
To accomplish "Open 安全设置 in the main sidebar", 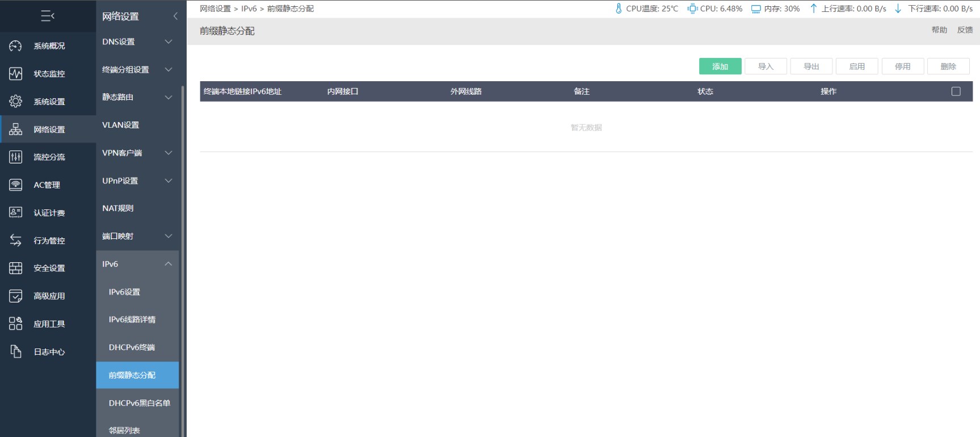I will pos(48,268).
